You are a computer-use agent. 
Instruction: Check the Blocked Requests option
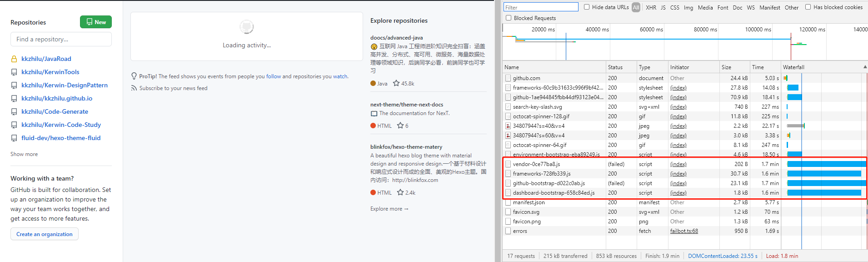(x=509, y=18)
